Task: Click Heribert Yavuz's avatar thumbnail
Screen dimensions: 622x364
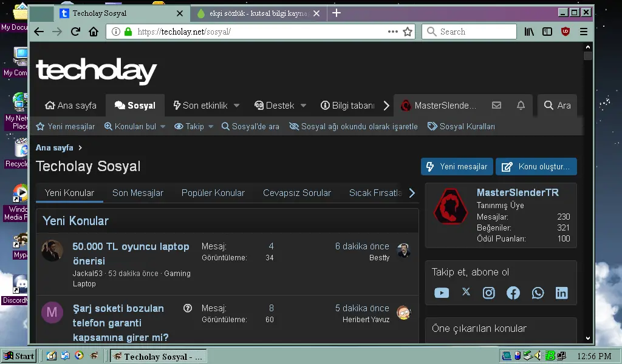Action: coord(404,312)
